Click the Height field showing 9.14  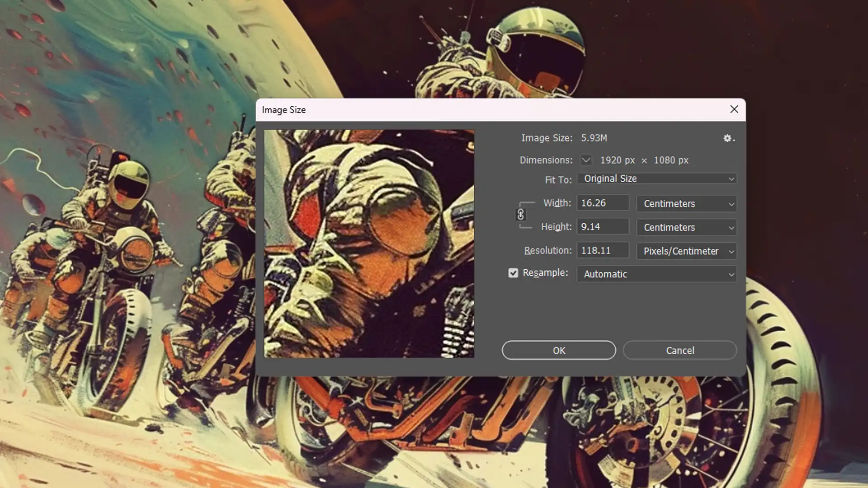coord(603,226)
